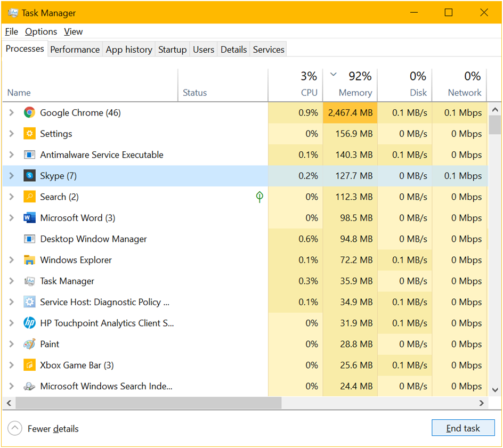Screen dimensions: 503x448
Task: Expand the Paint process group
Action: (x=12, y=344)
